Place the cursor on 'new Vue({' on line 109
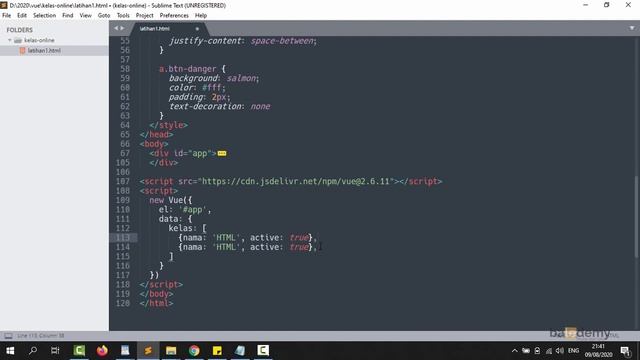 tap(171, 200)
